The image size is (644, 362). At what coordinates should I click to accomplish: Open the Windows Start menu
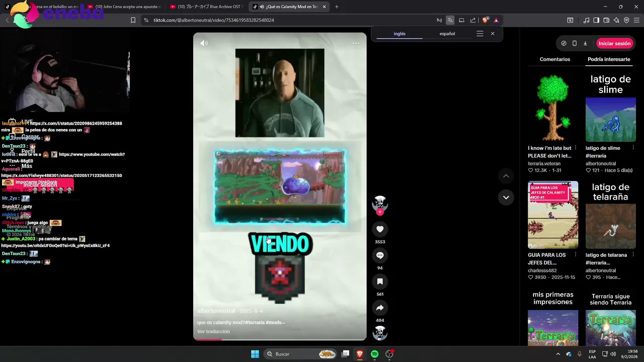point(255,354)
